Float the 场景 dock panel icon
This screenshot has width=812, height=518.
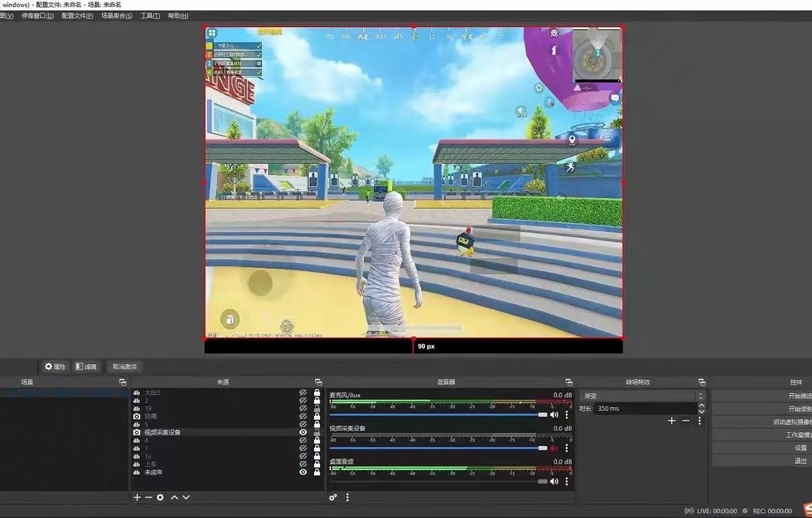click(x=122, y=383)
